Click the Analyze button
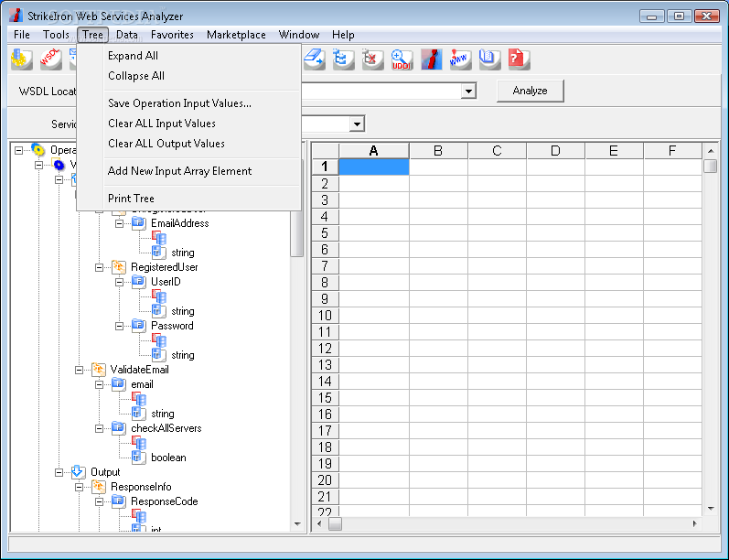The width and height of the screenshot is (729, 560). (x=530, y=91)
